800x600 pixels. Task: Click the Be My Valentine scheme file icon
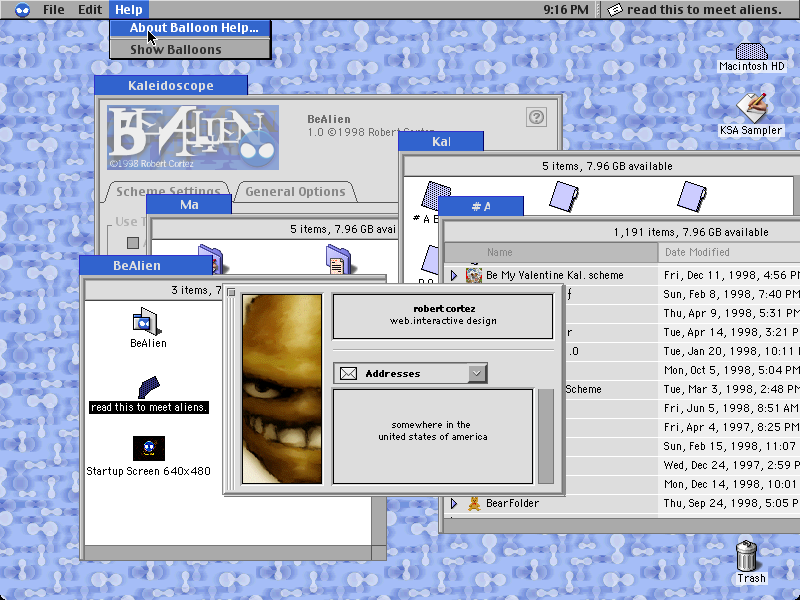(474, 276)
